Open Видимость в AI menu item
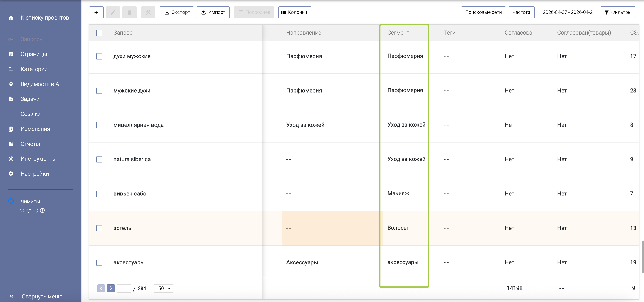The width and height of the screenshot is (644, 302). coord(40,84)
